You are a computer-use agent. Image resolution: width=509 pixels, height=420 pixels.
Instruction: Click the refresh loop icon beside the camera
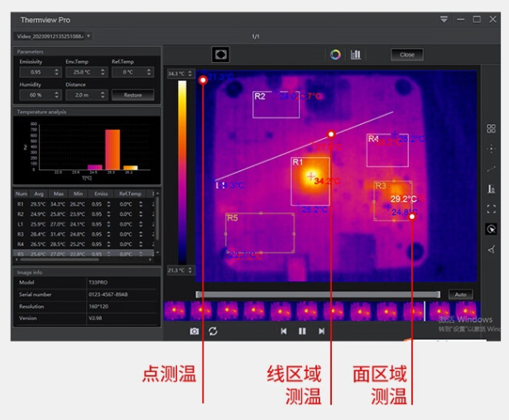coord(214,331)
